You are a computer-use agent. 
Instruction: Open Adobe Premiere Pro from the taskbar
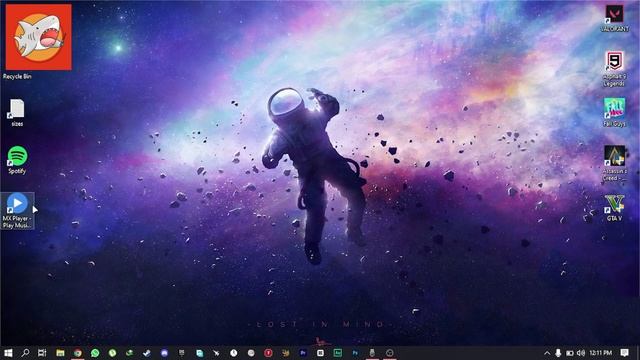[303, 353]
